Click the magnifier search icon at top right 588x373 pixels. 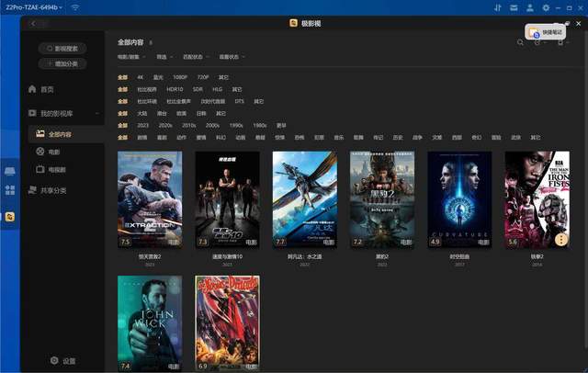[520, 42]
